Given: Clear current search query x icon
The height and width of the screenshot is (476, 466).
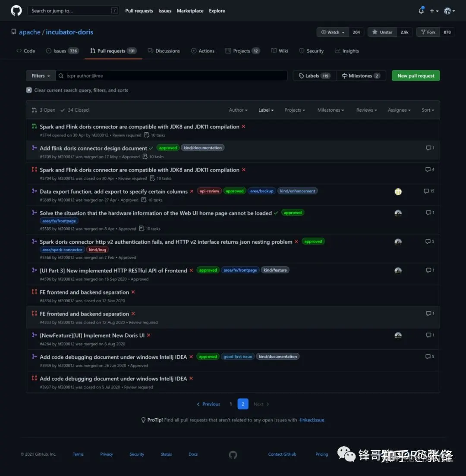Looking at the screenshot, I should [x=29, y=90].
